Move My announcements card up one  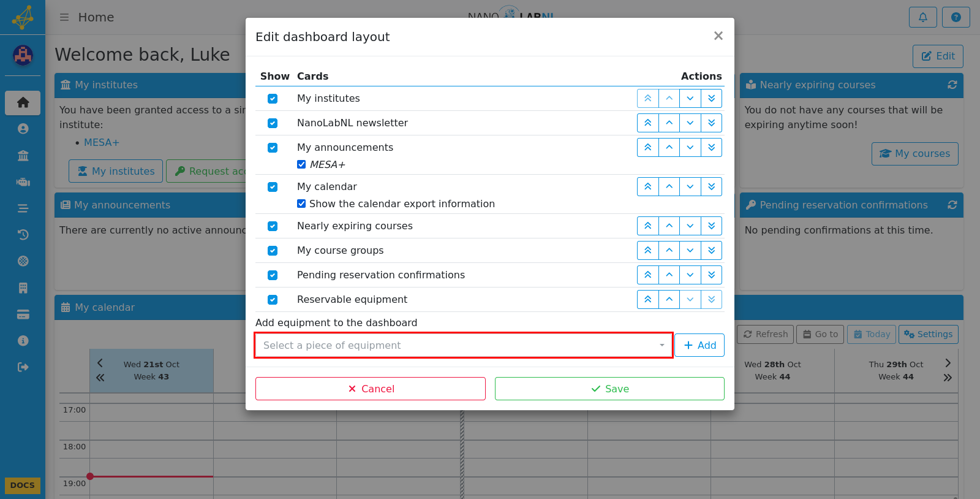pos(669,147)
